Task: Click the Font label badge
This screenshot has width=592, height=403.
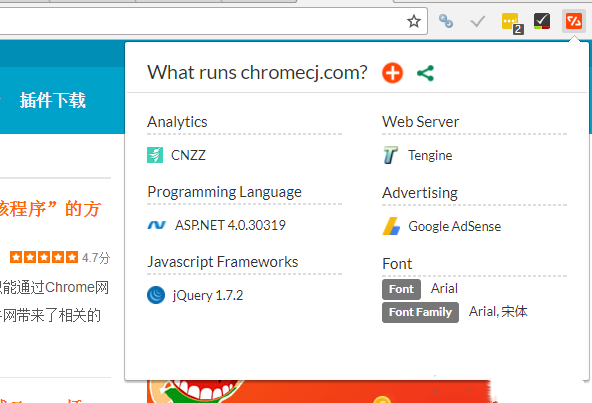Action: pos(401,289)
